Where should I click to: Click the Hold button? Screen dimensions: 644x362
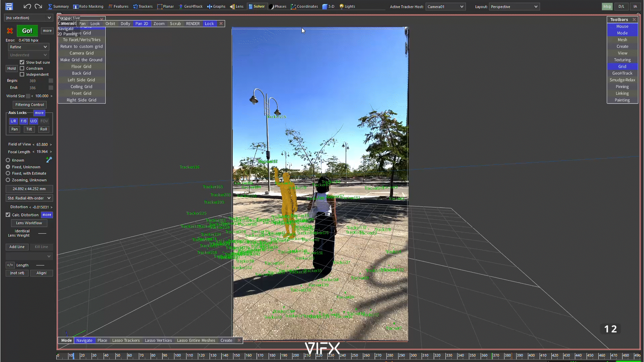11,68
